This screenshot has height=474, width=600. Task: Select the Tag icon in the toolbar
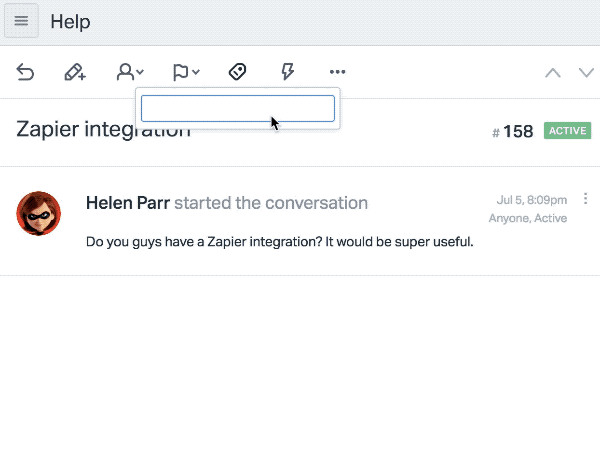pyautogui.click(x=237, y=72)
